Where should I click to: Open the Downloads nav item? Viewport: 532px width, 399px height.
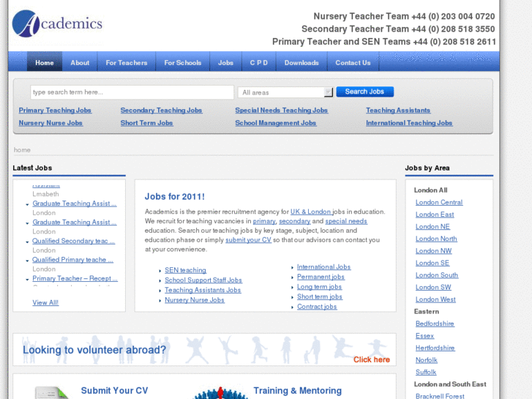[301, 63]
